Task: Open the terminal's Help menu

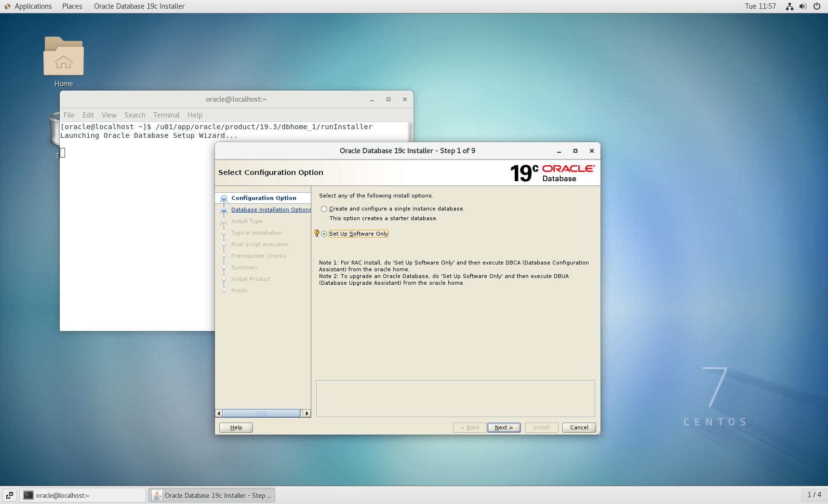Action: coord(195,115)
